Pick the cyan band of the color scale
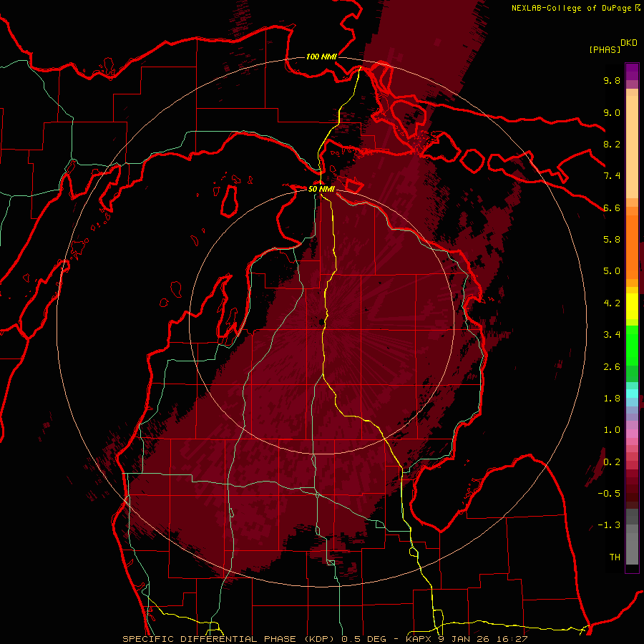Image resolution: width=644 pixels, height=644 pixels. point(632,394)
